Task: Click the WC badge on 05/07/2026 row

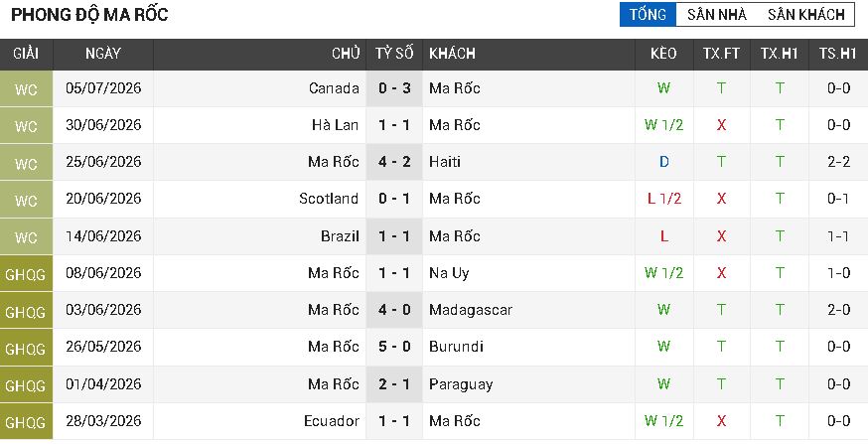Action: click(x=26, y=88)
